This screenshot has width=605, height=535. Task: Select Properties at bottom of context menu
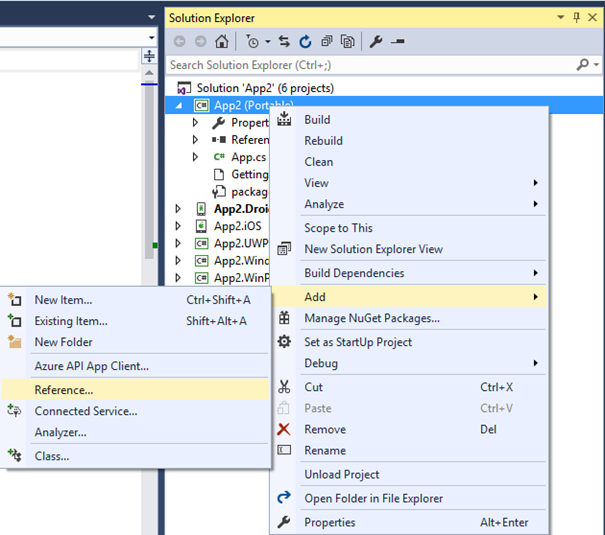tap(409, 522)
